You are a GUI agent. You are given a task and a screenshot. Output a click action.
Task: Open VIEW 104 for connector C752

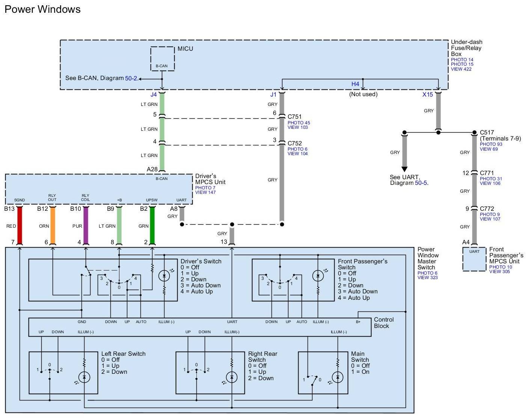(x=297, y=154)
